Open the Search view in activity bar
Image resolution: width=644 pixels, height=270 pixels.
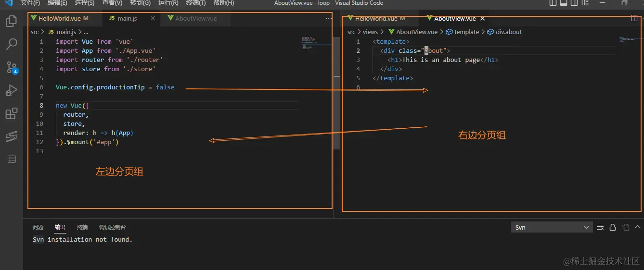coord(11,44)
